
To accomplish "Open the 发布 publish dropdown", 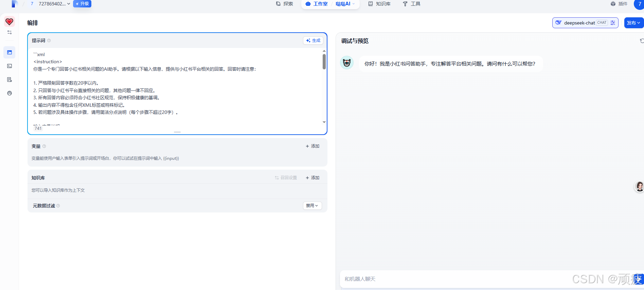I will pos(633,23).
